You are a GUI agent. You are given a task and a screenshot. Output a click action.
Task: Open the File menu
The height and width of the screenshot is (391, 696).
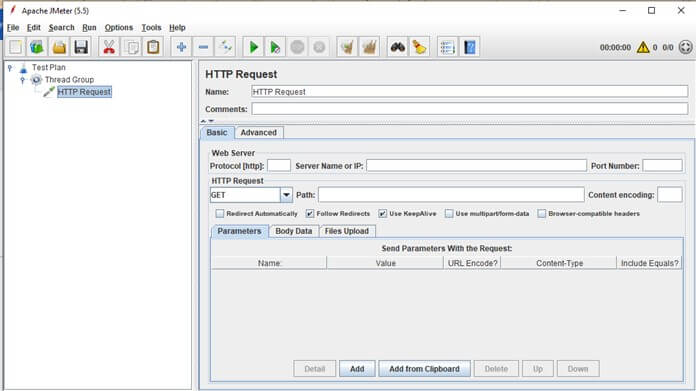click(x=13, y=28)
